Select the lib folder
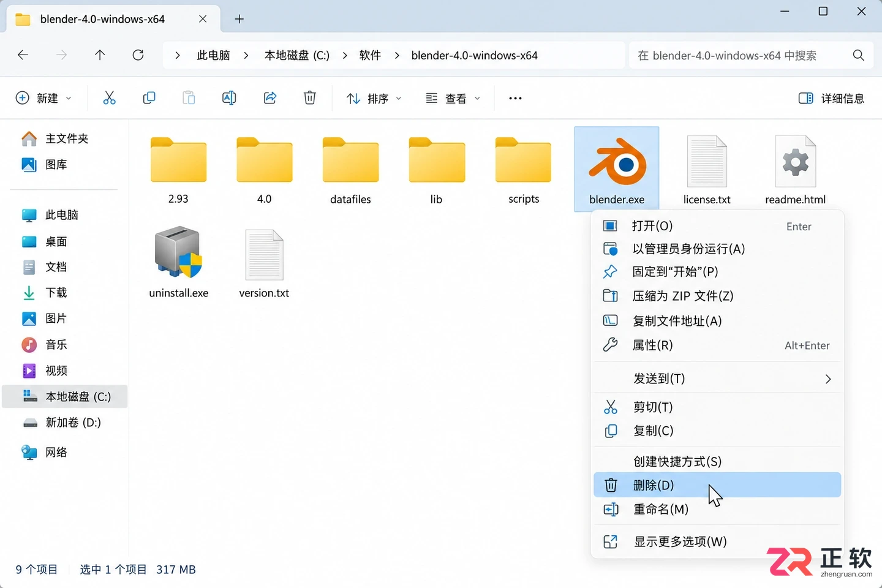 [436, 169]
